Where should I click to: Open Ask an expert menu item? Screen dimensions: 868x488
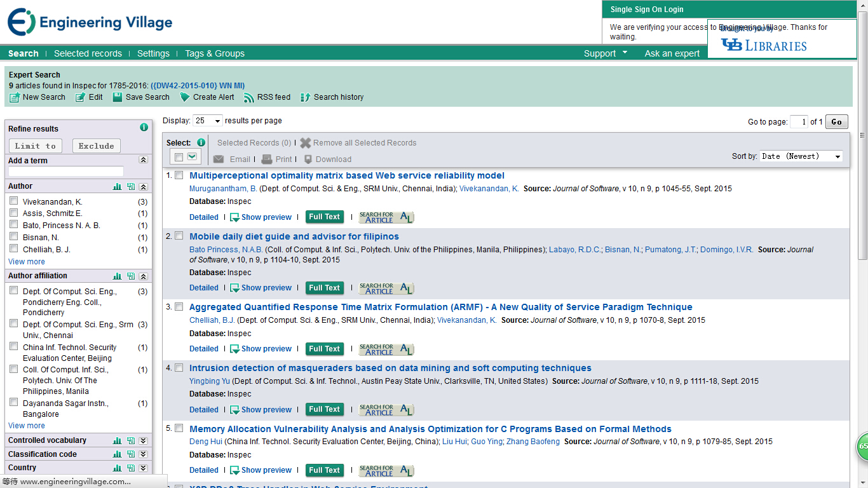pos(672,53)
